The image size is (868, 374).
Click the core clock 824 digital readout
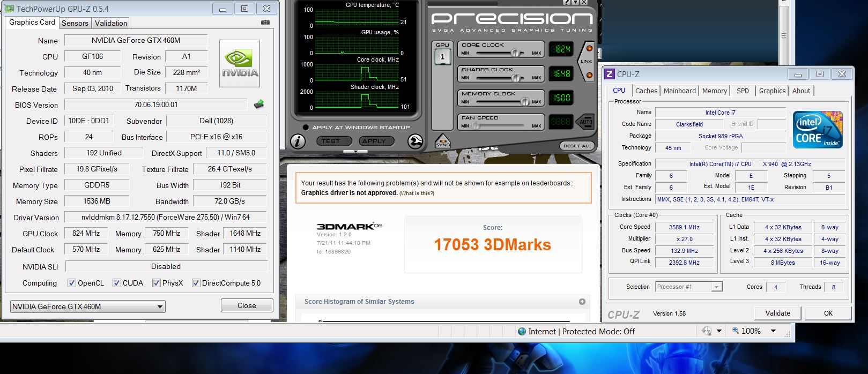(562, 49)
